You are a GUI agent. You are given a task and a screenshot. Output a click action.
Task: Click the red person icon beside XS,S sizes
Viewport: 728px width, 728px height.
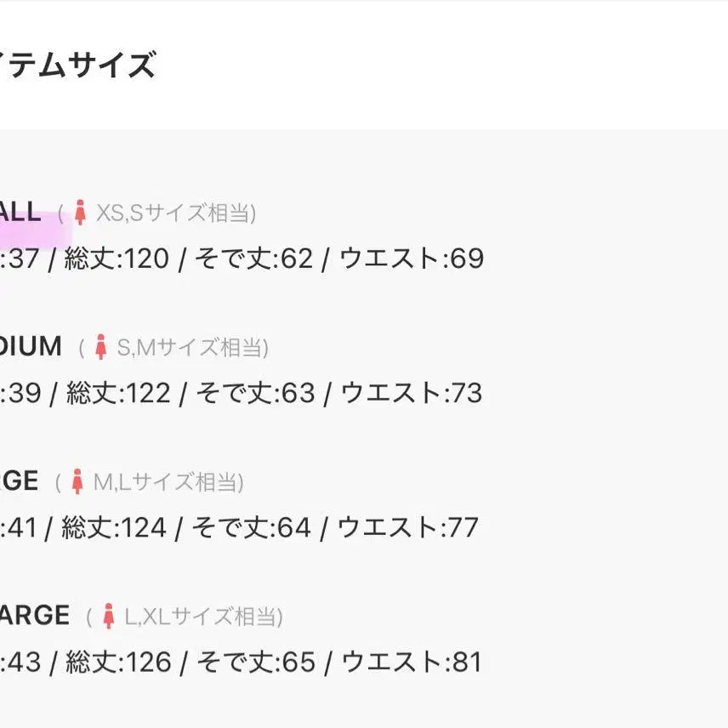tap(80, 213)
